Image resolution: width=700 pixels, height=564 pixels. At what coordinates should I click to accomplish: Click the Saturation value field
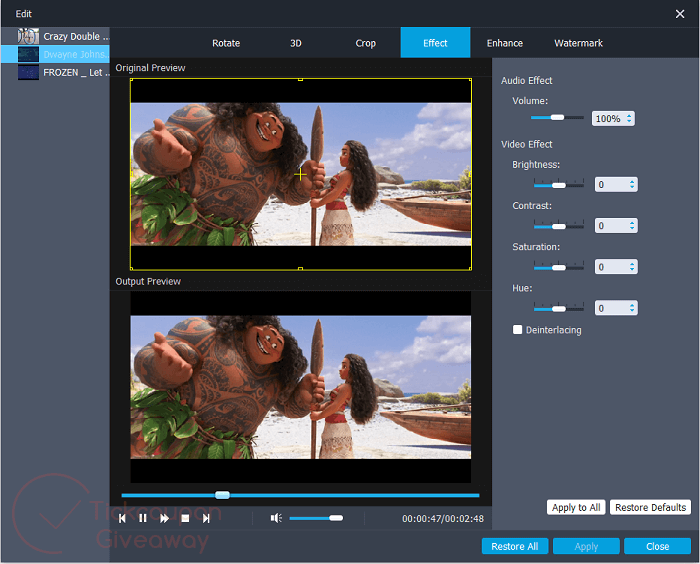[611, 267]
